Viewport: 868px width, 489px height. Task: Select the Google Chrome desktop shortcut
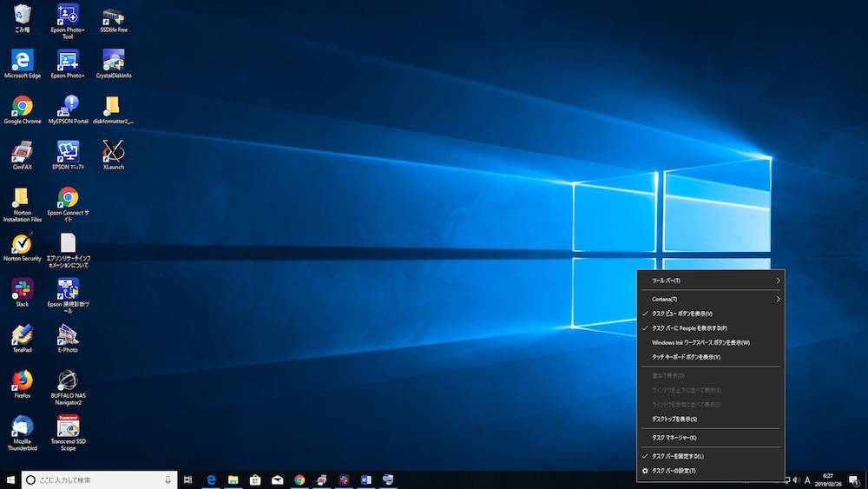[x=23, y=109]
